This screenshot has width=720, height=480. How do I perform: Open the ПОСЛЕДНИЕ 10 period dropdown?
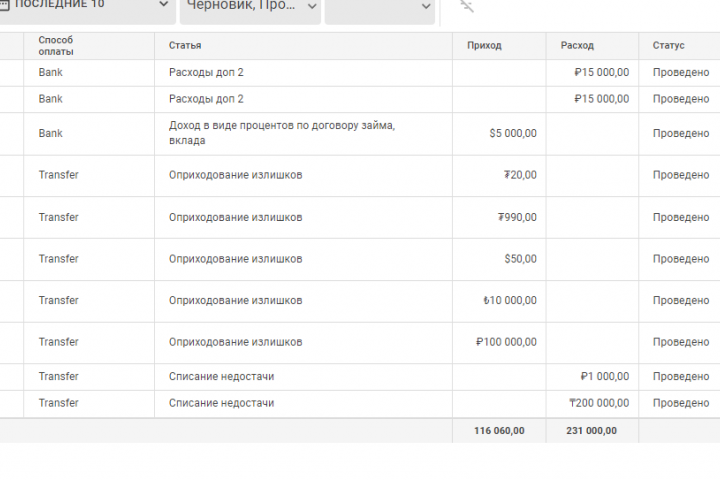90,6
